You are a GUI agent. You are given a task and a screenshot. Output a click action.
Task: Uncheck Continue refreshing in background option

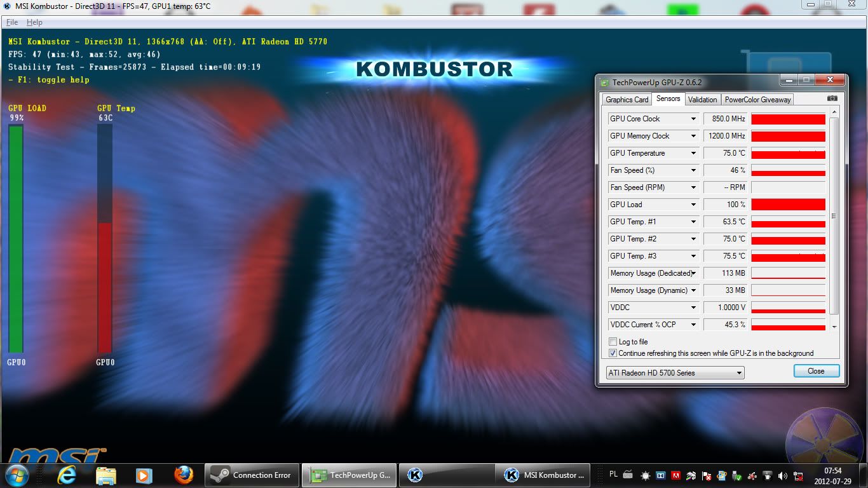click(613, 353)
